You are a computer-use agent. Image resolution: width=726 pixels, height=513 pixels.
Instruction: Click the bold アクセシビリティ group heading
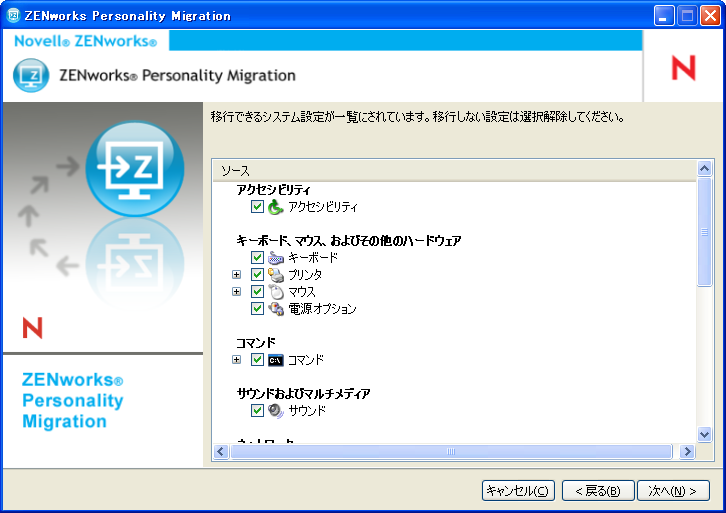[273, 190]
